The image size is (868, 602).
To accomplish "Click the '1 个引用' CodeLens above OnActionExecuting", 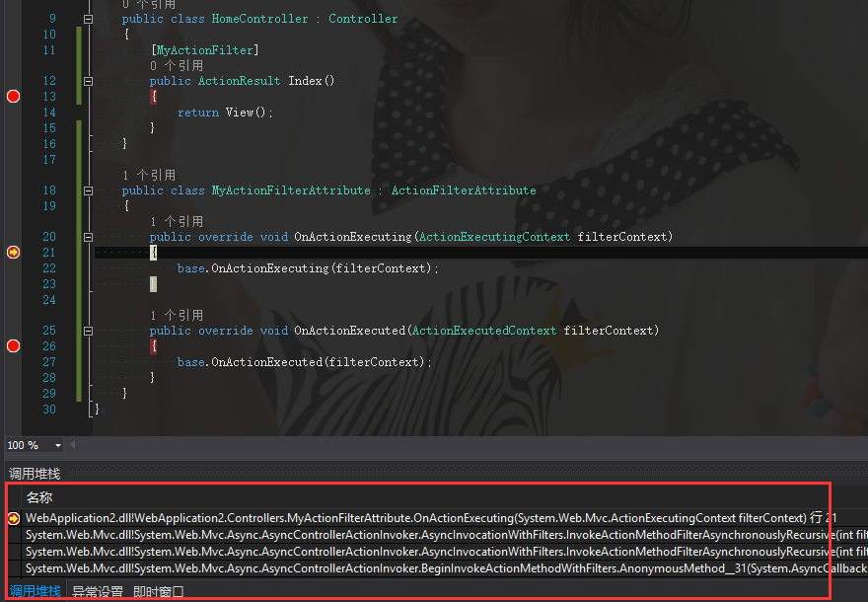I will point(177,222).
